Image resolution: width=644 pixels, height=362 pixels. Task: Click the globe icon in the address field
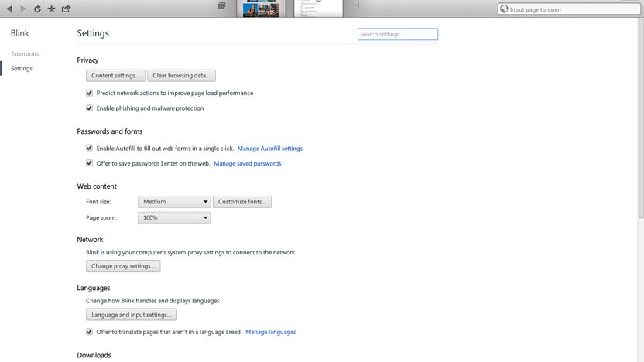(504, 9)
